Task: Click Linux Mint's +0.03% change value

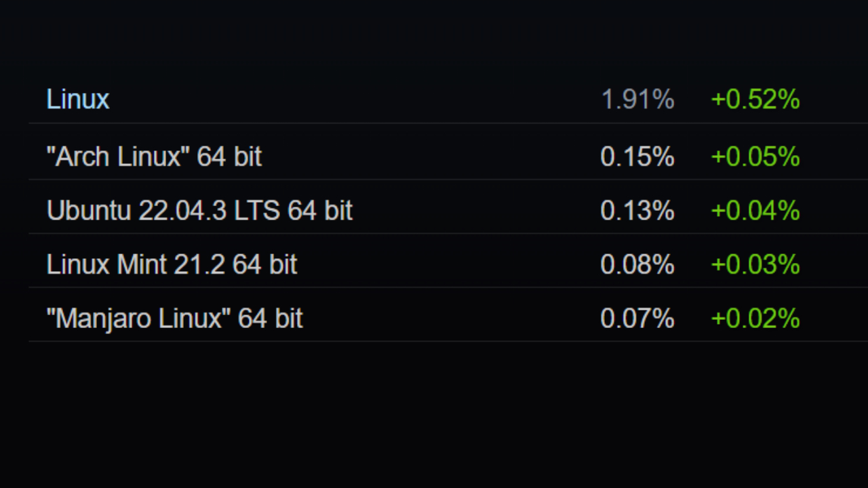Action: coord(755,264)
